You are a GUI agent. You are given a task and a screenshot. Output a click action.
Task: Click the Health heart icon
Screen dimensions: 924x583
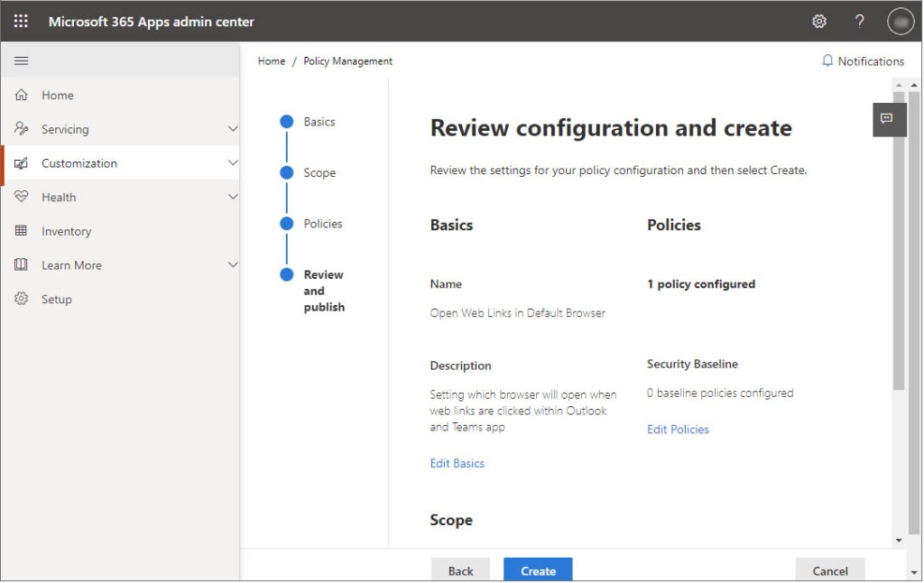(22, 197)
